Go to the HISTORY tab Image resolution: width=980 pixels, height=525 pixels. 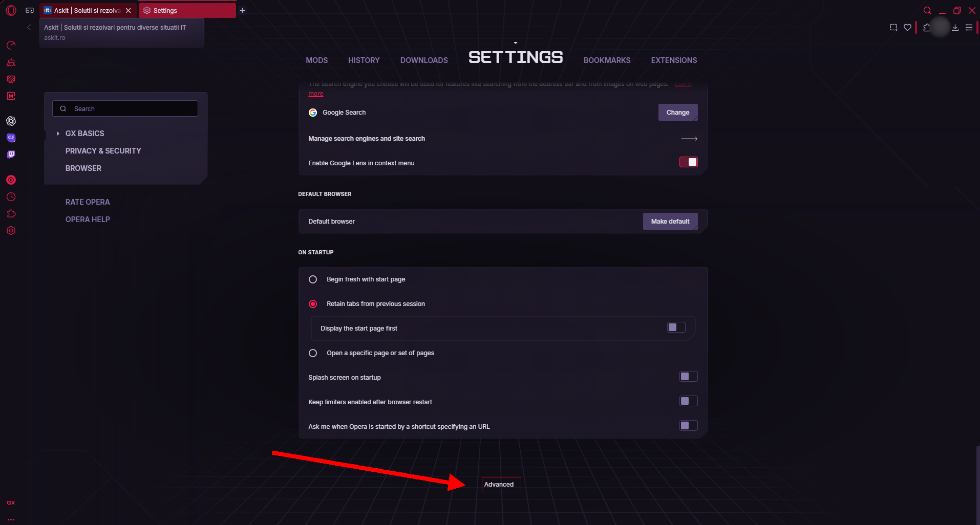[x=364, y=60]
